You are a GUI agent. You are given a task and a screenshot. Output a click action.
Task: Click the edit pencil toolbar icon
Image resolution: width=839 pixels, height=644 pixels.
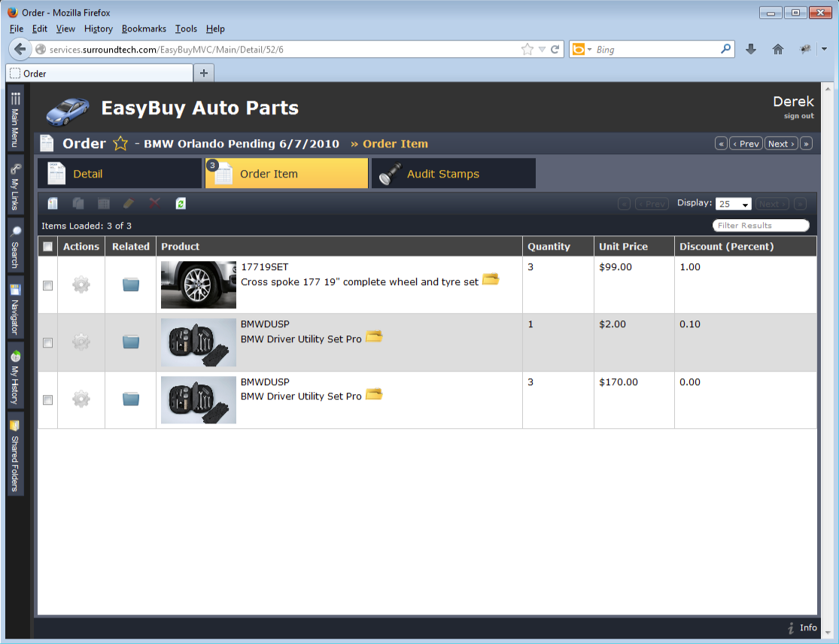(129, 203)
